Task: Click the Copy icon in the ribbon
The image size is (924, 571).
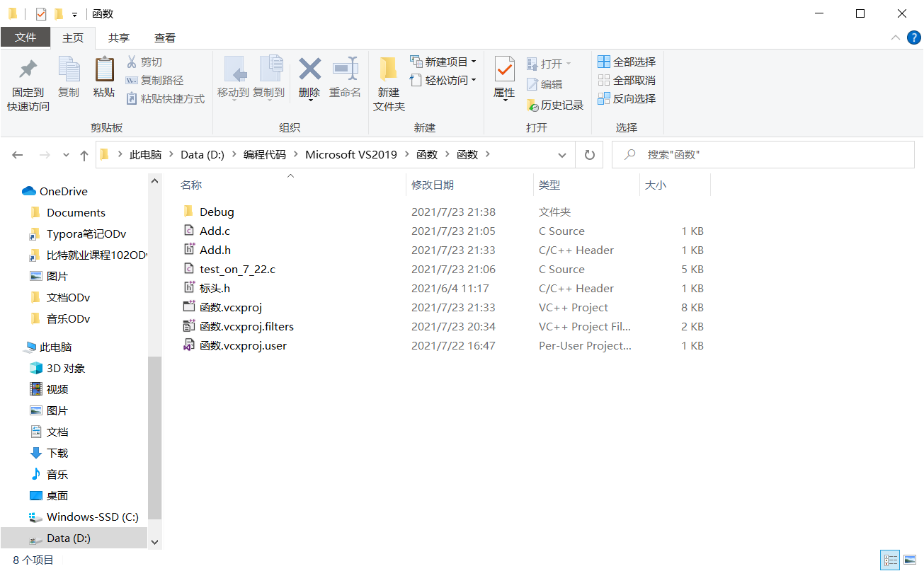Action: [x=69, y=69]
